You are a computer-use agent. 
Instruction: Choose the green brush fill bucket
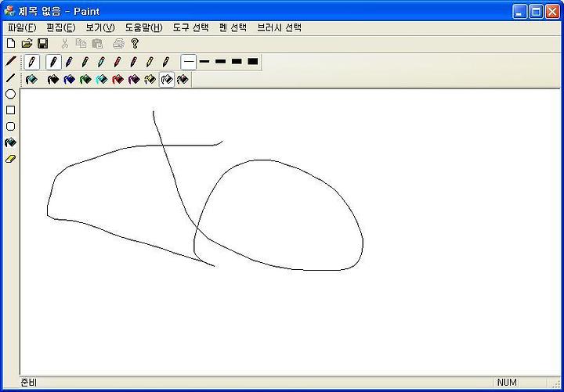point(85,79)
